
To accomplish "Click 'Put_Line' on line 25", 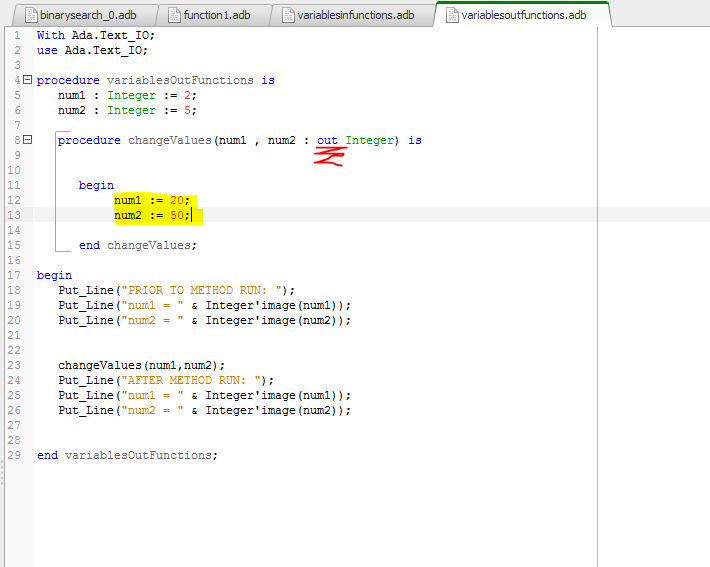I will tap(86, 396).
